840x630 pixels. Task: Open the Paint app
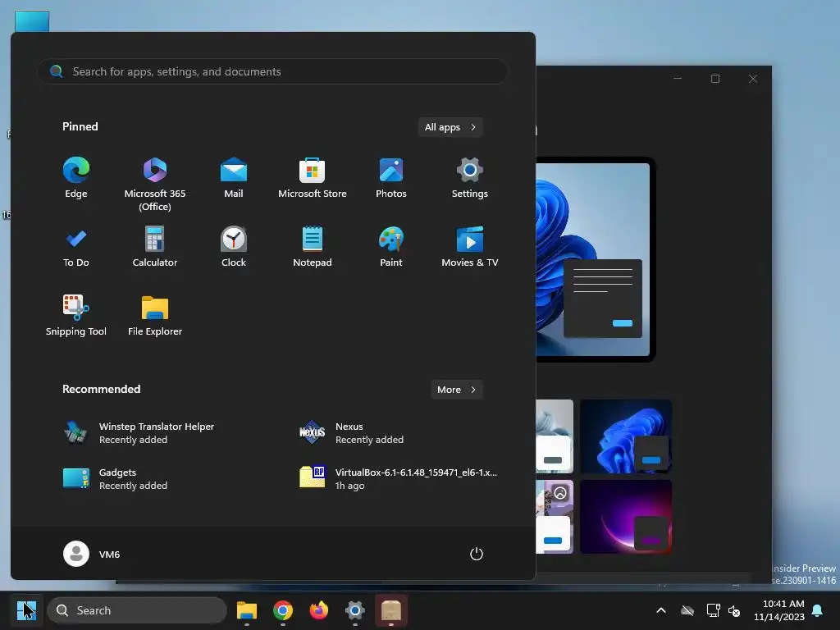(x=391, y=248)
